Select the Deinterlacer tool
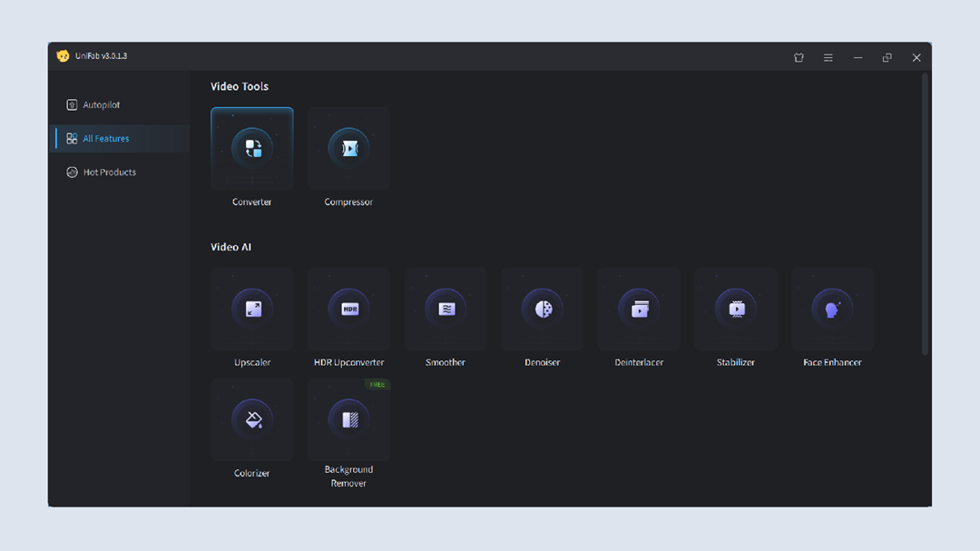 point(639,309)
